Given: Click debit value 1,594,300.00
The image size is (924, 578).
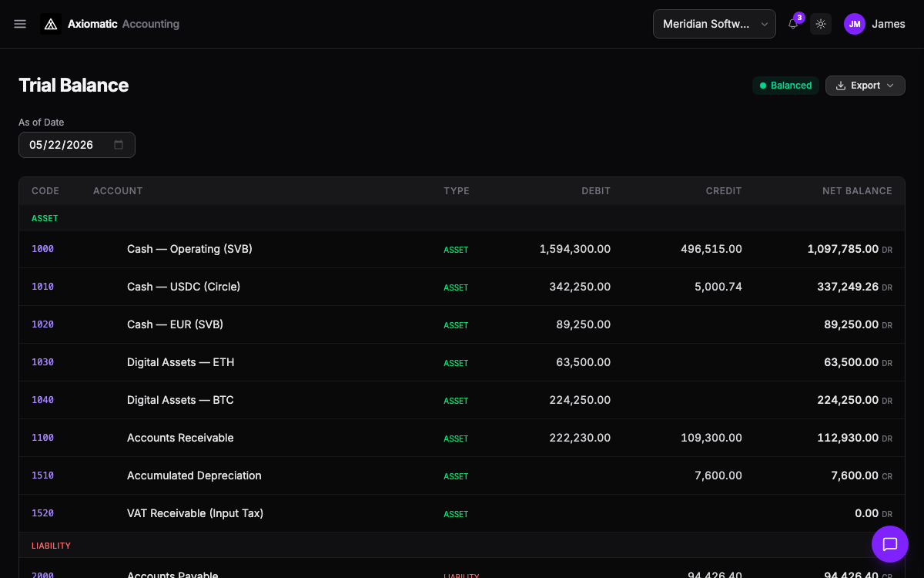Looking at the screenshot, I should pyautogui.click(x=575, y=249).
